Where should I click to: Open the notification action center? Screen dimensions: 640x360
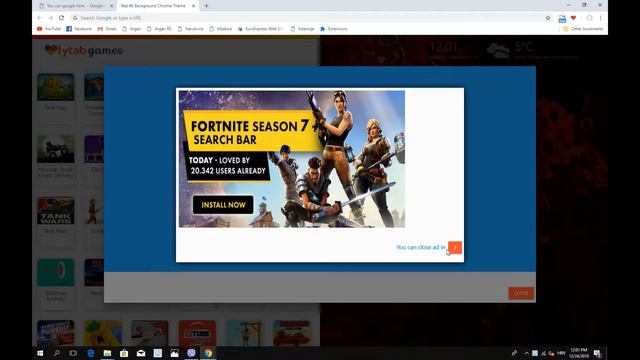(x=597, y=353)
